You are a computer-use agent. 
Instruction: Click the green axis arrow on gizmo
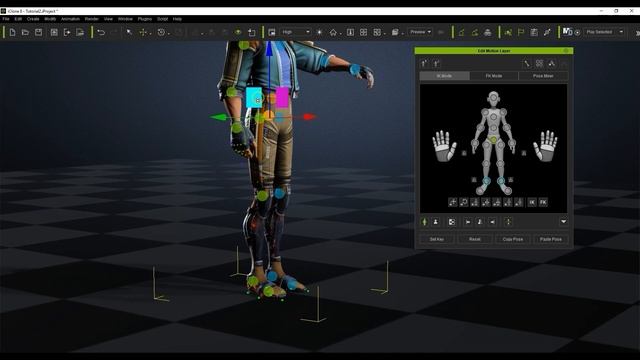click(218, 118)
